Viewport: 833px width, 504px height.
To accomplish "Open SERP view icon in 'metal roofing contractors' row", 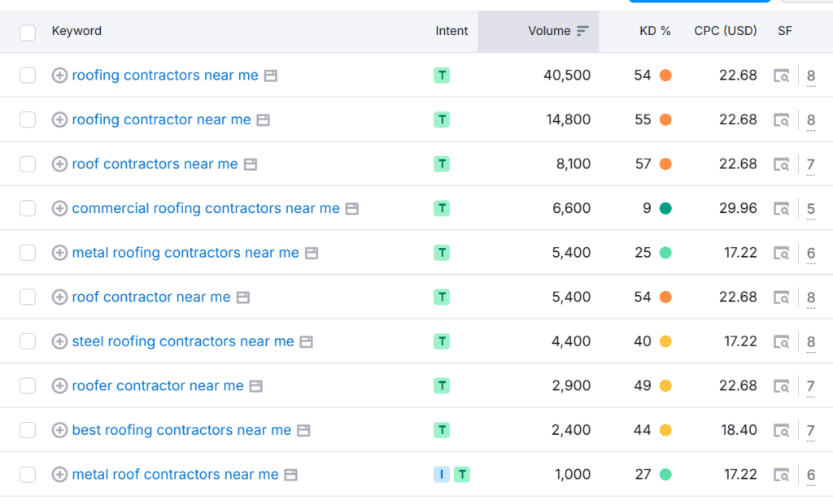I will [x=782, y=254].
